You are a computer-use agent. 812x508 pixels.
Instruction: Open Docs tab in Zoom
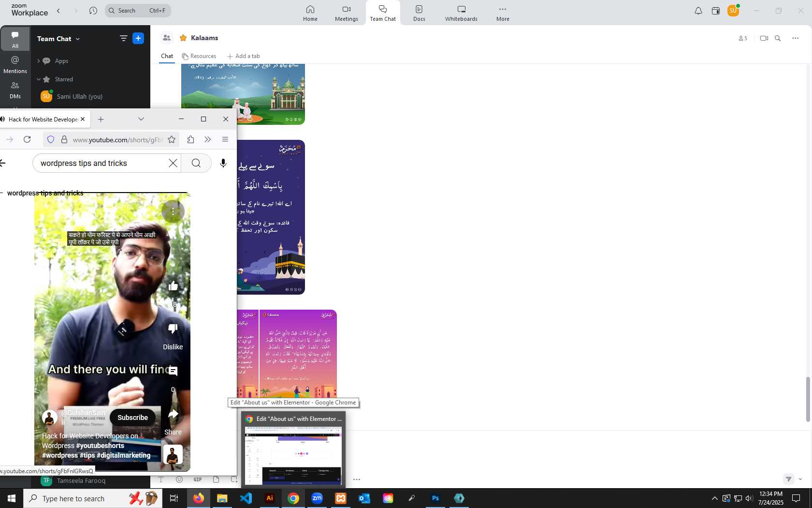[x=419, y=13]
